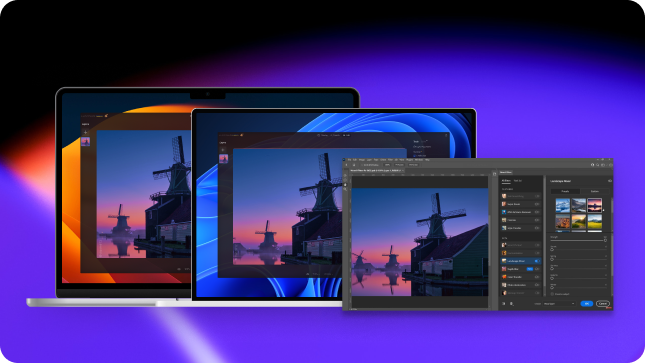
Task: Open the Help menu in Photoshop
Action: tap(427, 160)
